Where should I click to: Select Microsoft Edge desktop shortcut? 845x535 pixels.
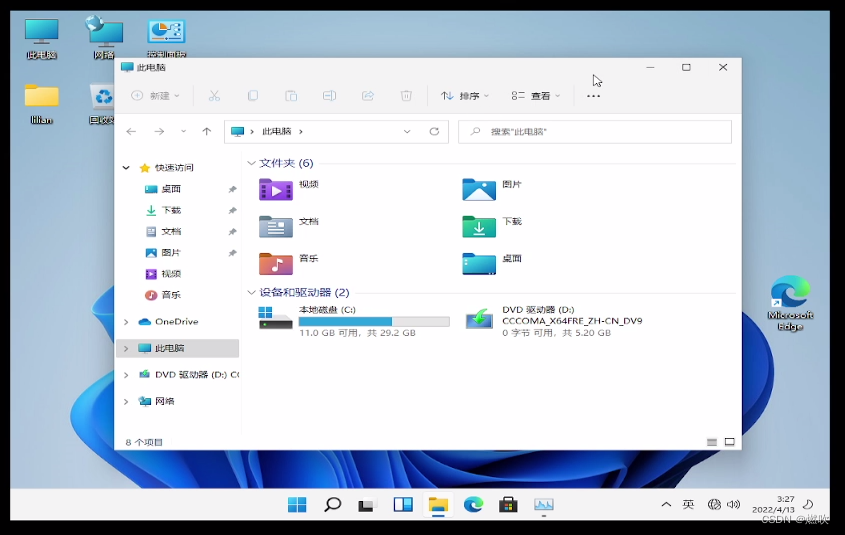click(791, 303)
